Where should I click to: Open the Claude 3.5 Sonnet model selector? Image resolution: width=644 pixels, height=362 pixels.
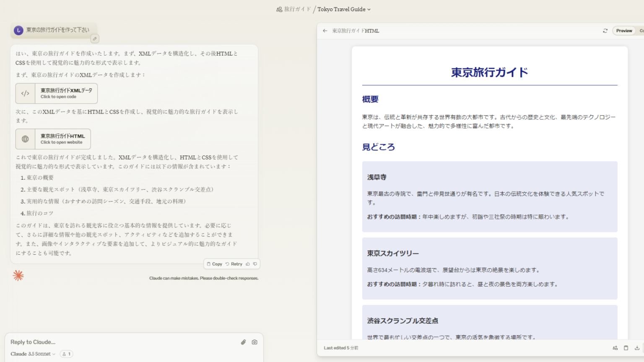click(x=32, y=354)
